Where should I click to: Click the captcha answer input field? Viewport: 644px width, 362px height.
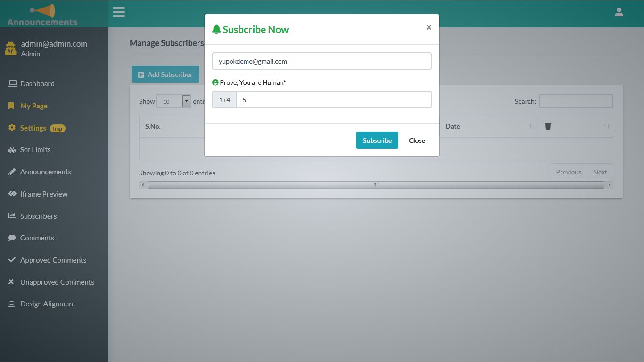pyautogui.click(x=334, y=99)
